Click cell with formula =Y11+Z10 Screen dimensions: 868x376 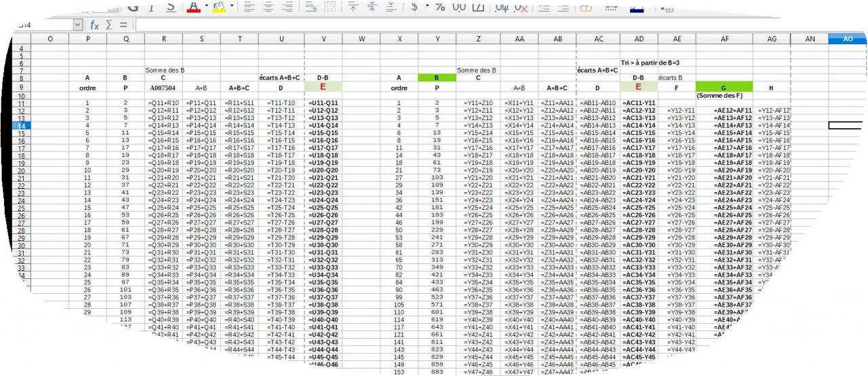(479, 102)
